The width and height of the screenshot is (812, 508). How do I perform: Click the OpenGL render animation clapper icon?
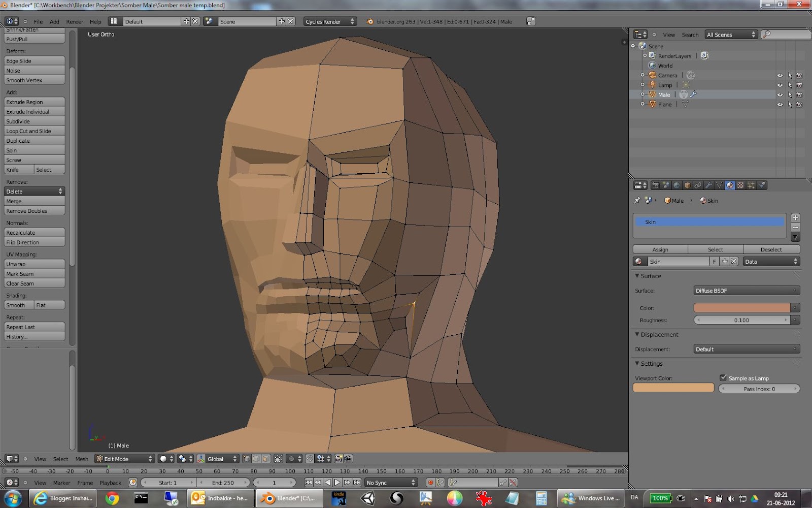348,459
